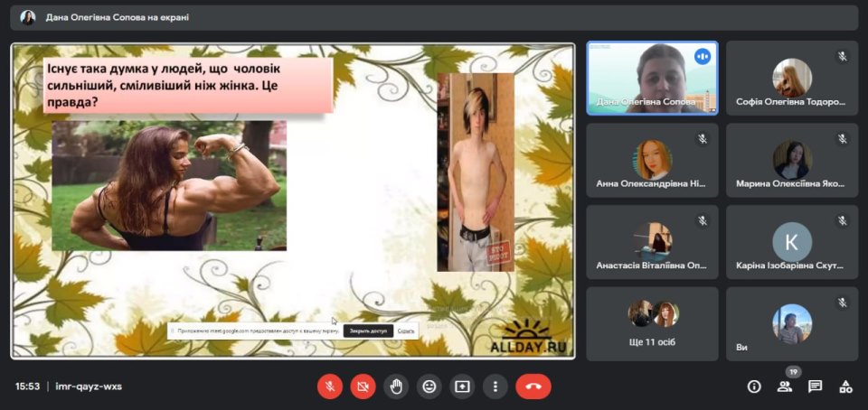
Task: Click 'Дана Олегівна Сопова на екрані' banner text
Action: click(118, 18)
